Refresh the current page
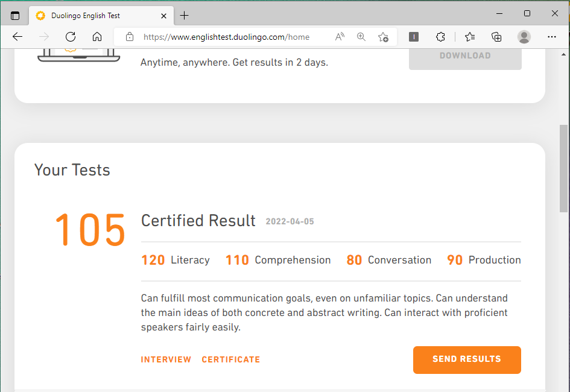 tap(71, 37)
